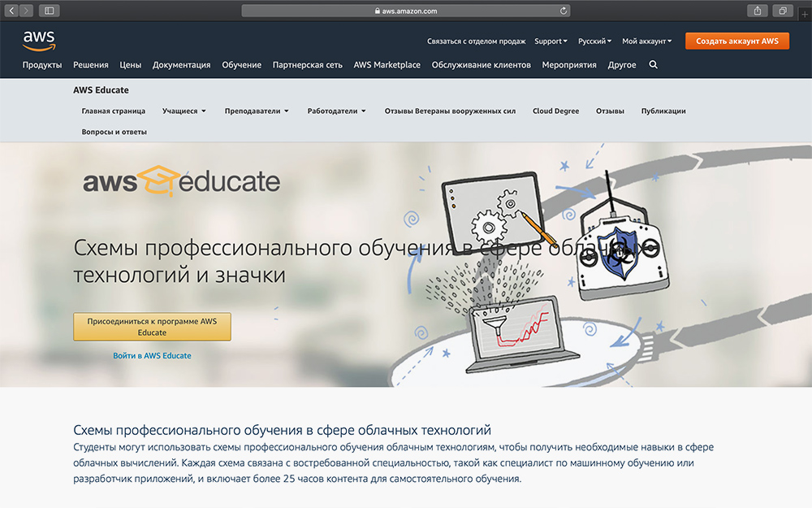Image resolution: width=812 pixels, height=508 pixels.
Task: Open the Safari share icon
Action: click(757, 11)
